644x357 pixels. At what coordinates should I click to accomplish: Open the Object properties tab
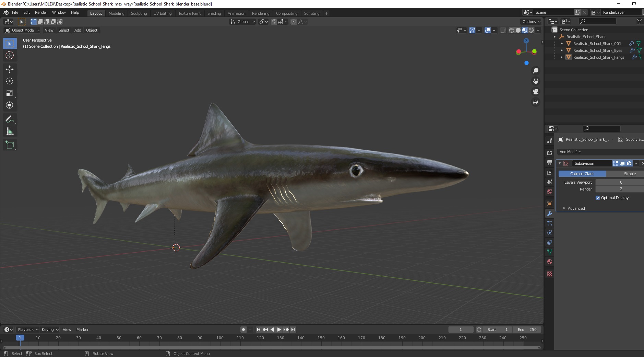tap(550, 204)
